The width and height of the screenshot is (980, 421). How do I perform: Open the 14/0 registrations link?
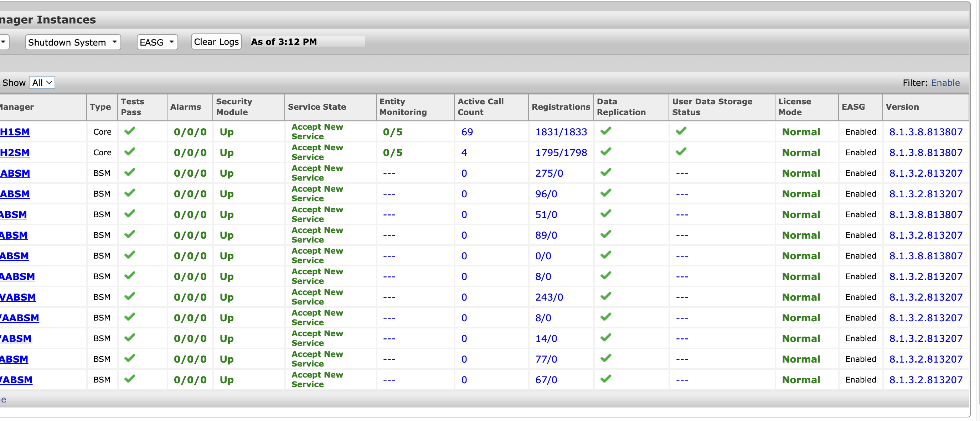tap(546, 338)
